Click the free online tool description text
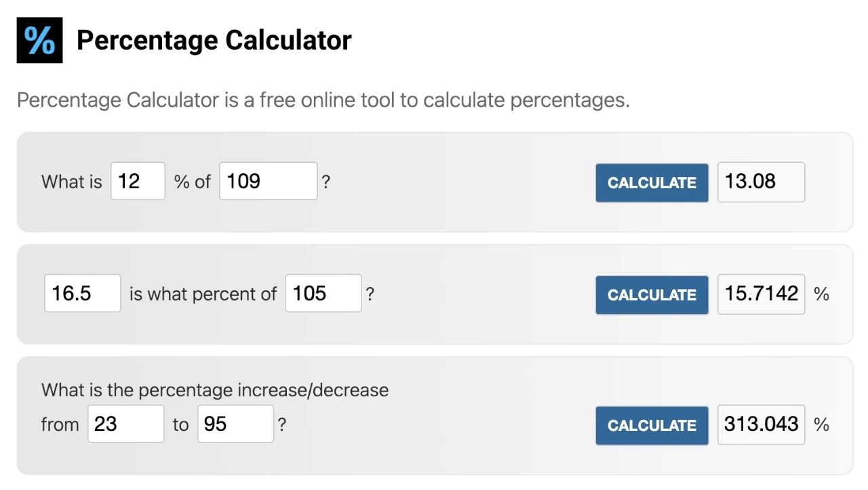 (323, 100)
